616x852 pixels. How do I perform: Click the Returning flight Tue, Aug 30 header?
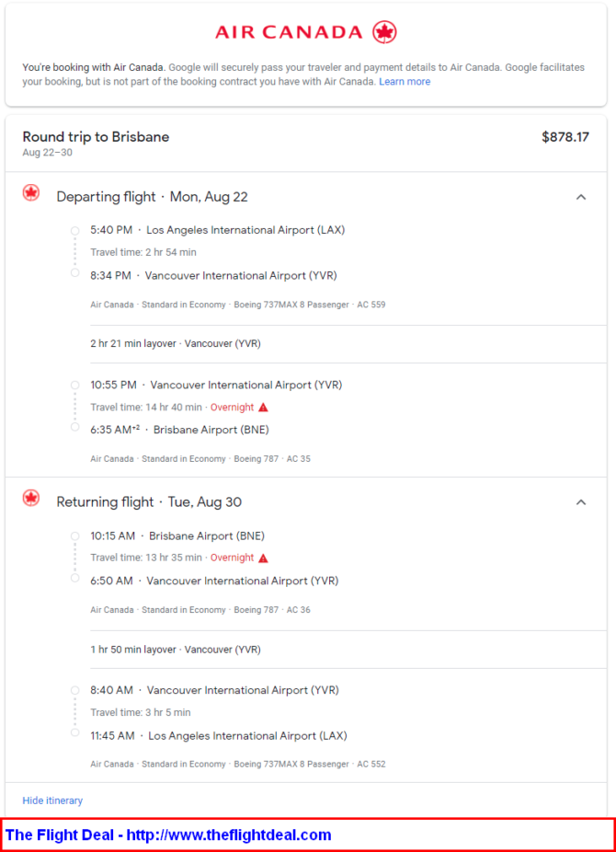149,502
